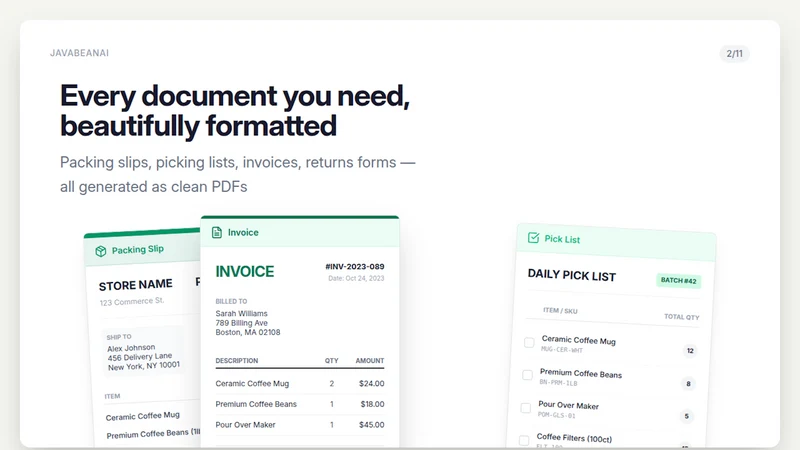Image resolution: width=800 pixels, height=450 pixels.
Task: Click the BILLED TO label
Action: [x=231, y=302]
